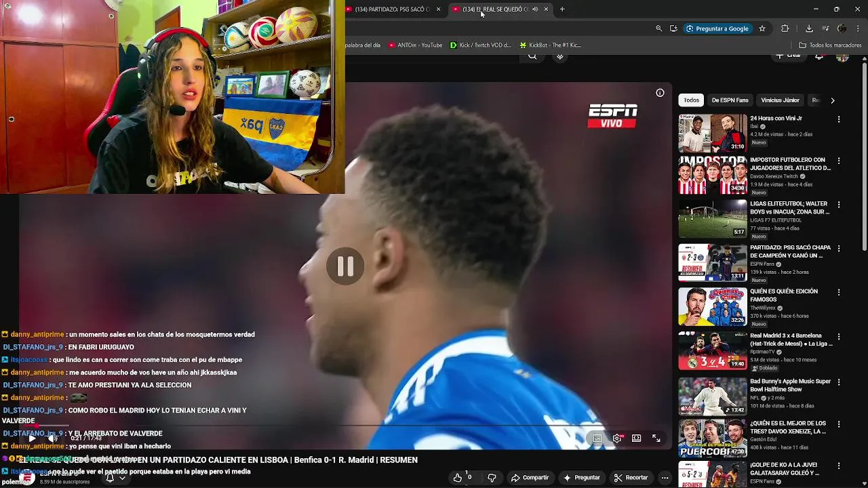This screenshot has height=488, width=868.
Task: Open the browser profile avatar
Action: [x=842, y=28]
